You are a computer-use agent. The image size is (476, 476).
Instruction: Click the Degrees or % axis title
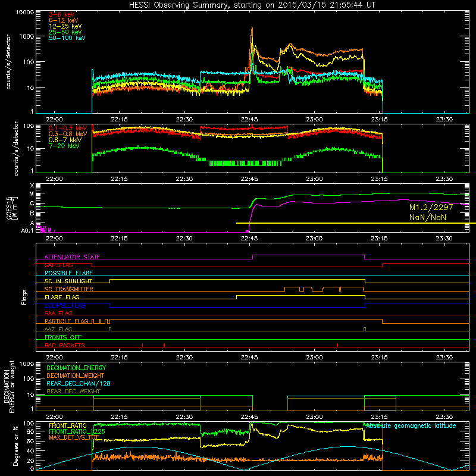click(x=15, y=446)
